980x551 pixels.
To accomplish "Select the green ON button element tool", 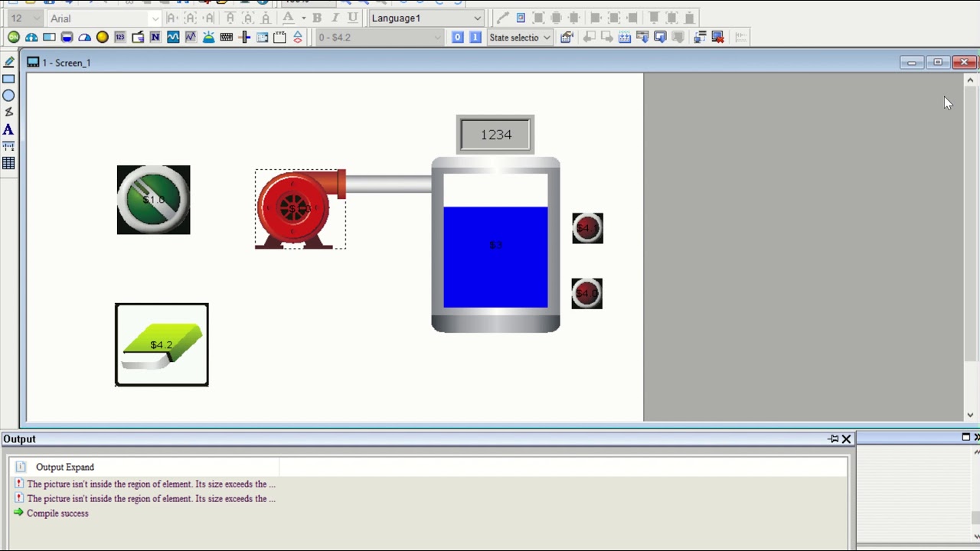I will coord(14,37).
